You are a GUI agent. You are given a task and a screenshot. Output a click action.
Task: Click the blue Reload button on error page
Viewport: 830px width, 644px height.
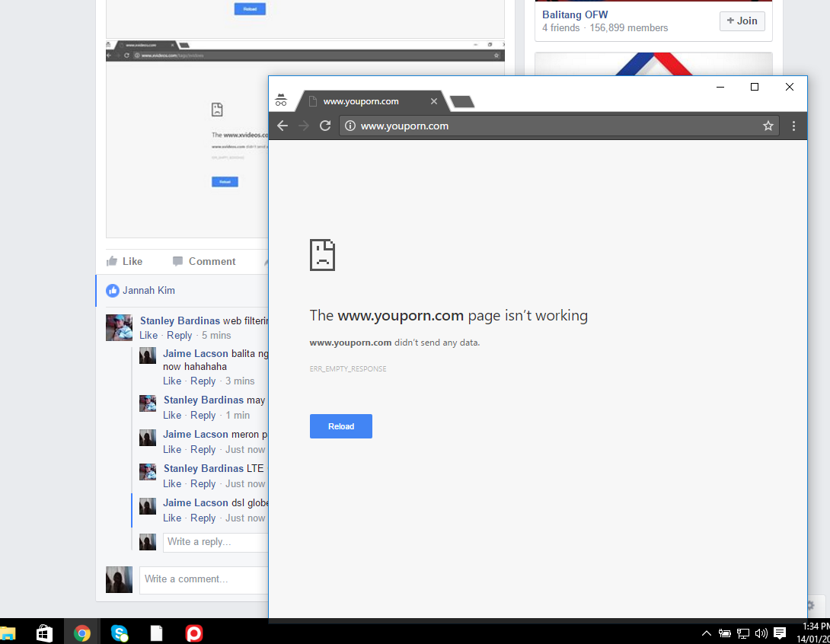click(341, 426)
